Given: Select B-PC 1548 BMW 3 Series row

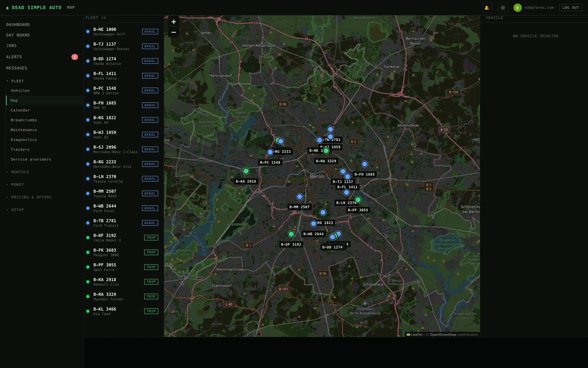Looking at the screenshot, I should [x=124, y=91].
